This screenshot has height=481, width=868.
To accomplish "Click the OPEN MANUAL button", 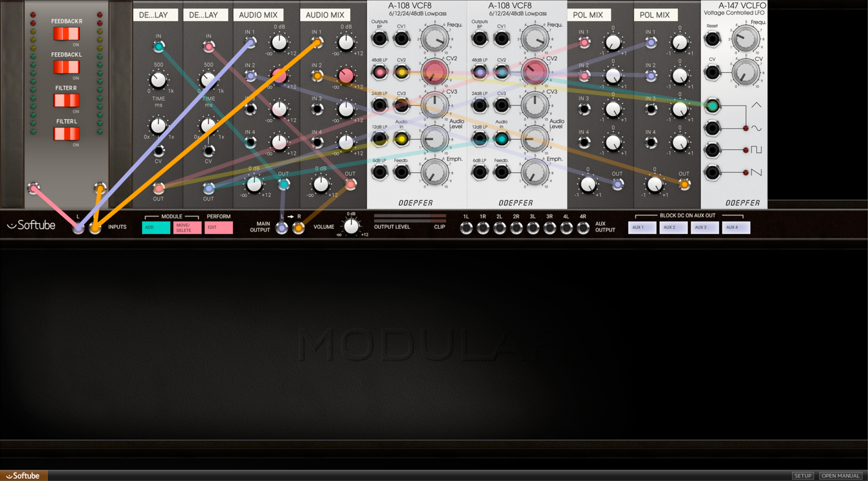I will tap(840, 476).
